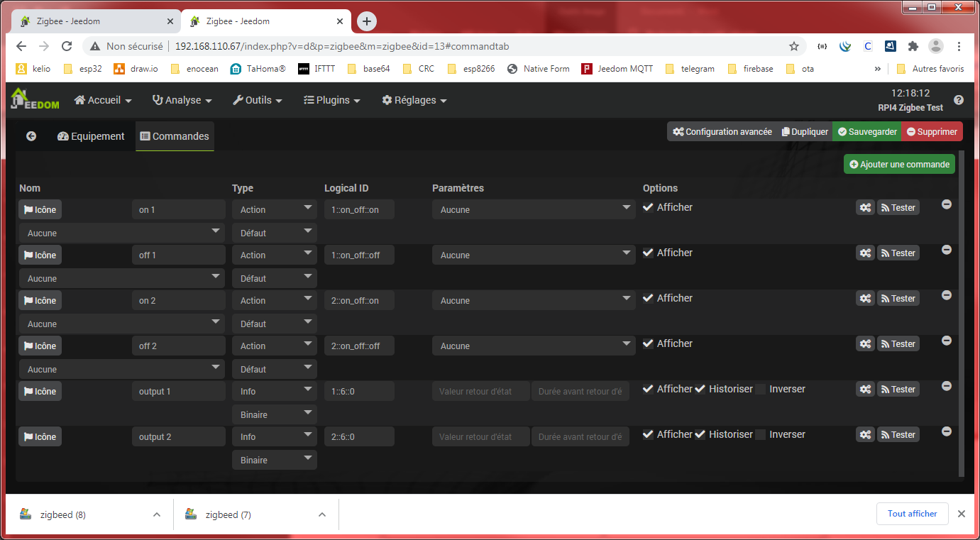
Task: Reload the page in Chrome
Action: click(67, 46)
